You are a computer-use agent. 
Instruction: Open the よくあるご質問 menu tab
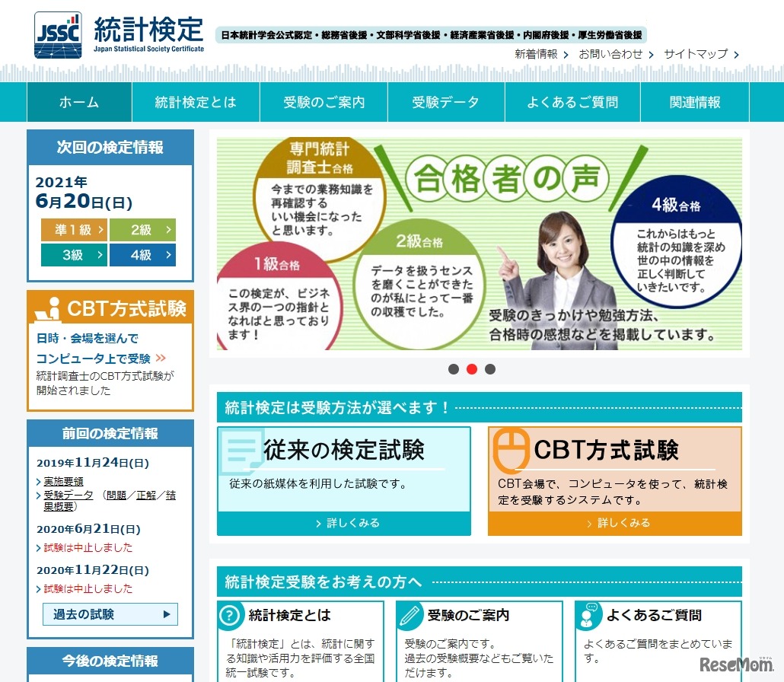(x=572, y=102)
